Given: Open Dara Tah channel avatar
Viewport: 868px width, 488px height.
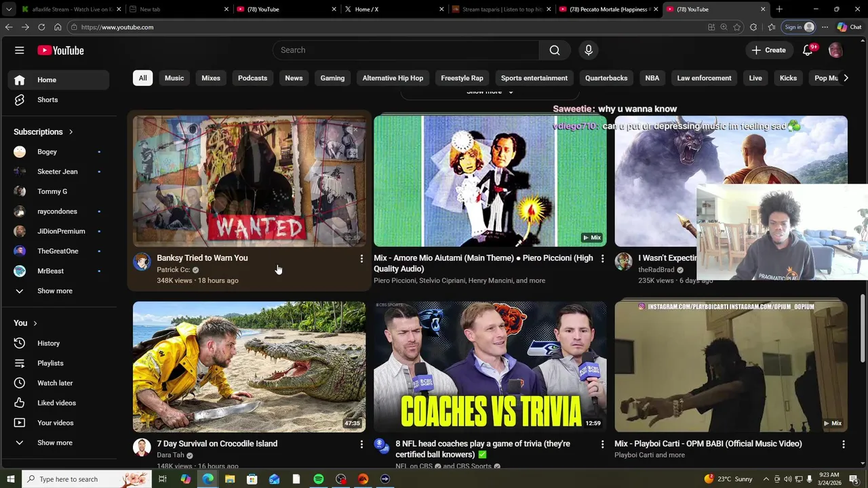Looking at the screenshot, I should [x=142, y=447].
